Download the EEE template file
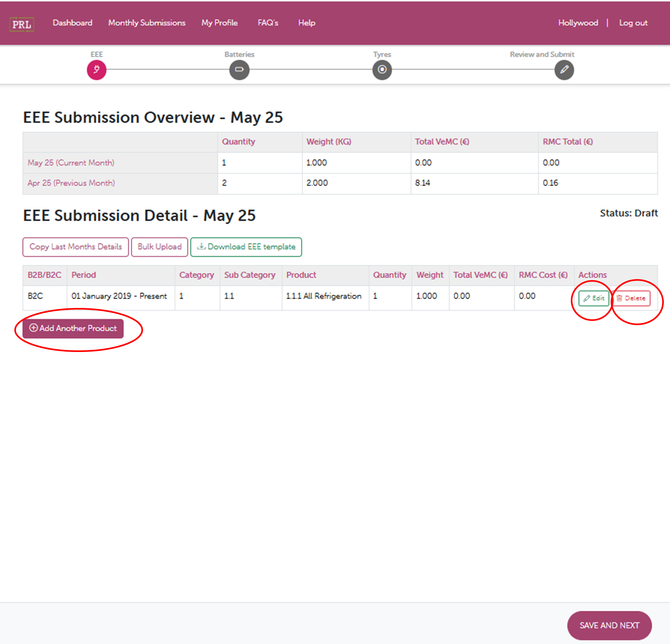 246,247
